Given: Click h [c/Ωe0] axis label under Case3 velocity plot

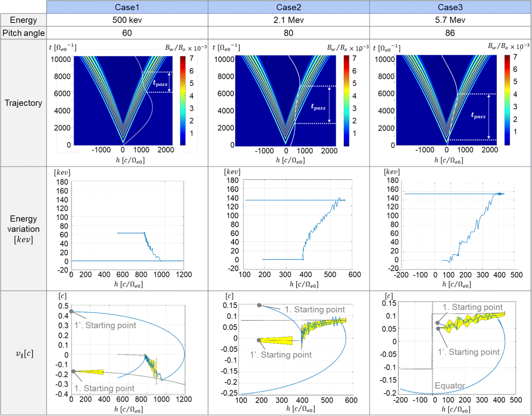Looking at the screenshot, I should click(x=456, y=409).
